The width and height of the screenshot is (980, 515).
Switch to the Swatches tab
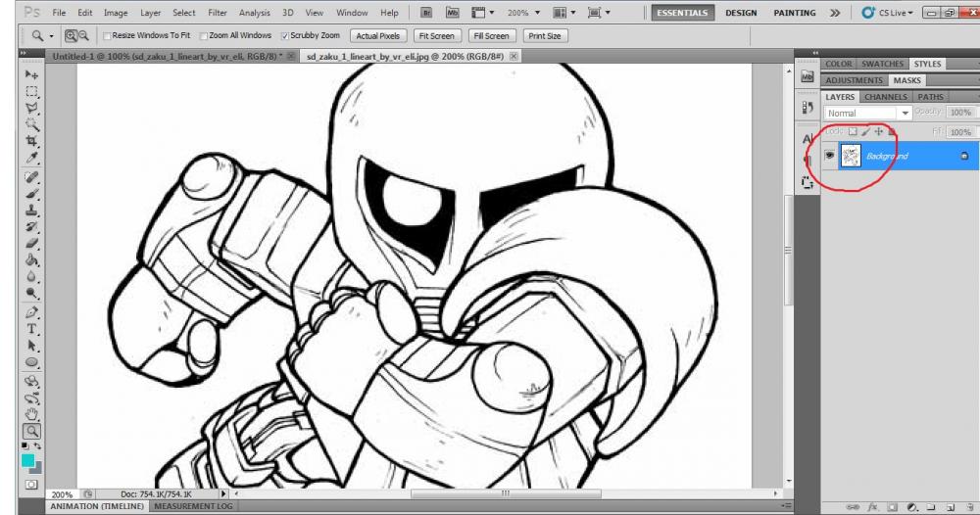pyautogui.click(x=883, y=64)
